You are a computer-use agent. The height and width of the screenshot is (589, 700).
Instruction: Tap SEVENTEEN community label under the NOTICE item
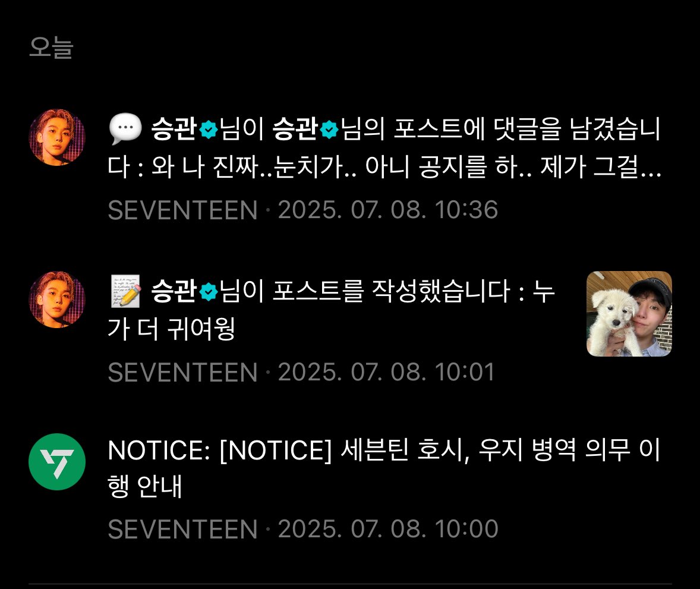[182, 529]
